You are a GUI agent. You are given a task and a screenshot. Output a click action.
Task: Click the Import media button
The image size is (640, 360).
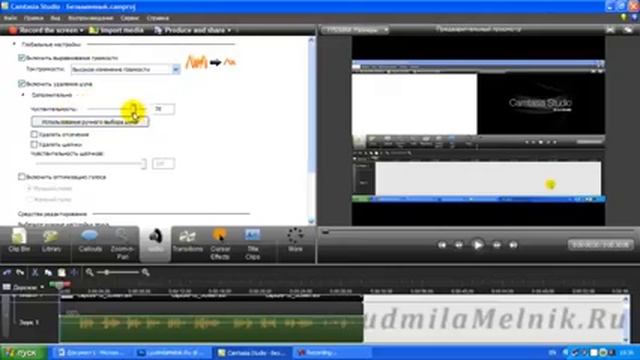[x=117, y=30]
